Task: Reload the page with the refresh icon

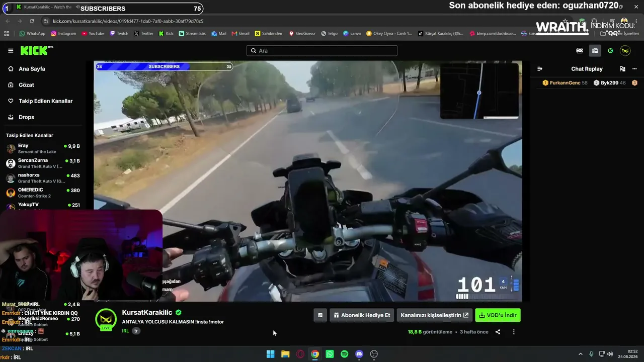Action: [x=32, y=21]
